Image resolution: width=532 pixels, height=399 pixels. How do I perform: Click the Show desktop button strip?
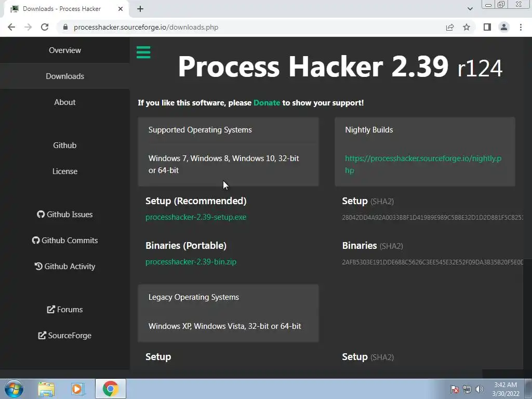coord(528,389)
